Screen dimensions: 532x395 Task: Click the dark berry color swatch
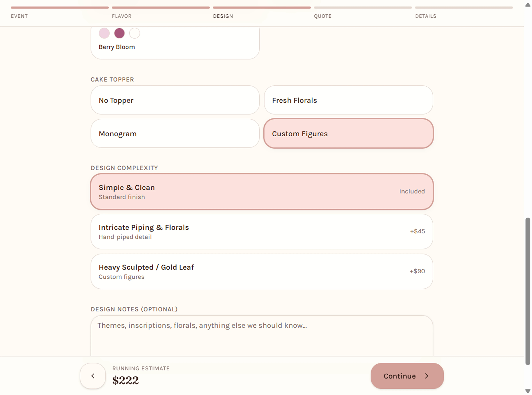coord(119,33)
